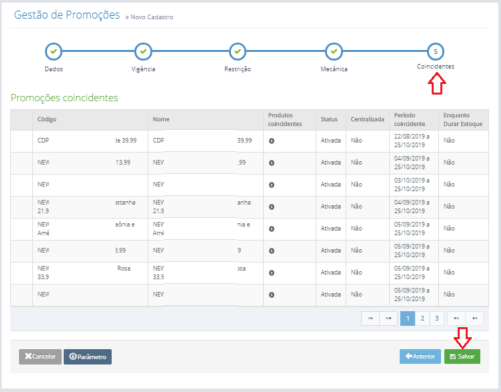
Task: Click the Promoções coincidentes heading
Action: tap(64, 98)
